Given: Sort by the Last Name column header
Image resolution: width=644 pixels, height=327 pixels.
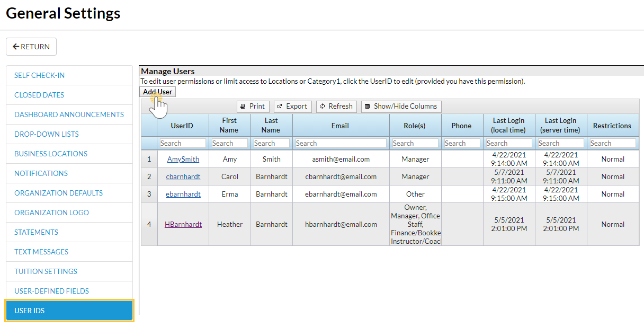Looking at the screenshot, I should [x=271, y=125].
